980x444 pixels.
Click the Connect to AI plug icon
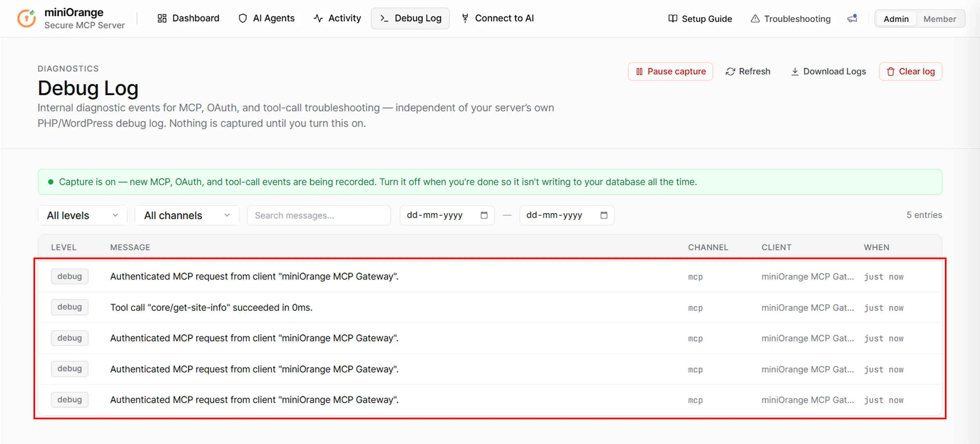(x=465, y=18)
